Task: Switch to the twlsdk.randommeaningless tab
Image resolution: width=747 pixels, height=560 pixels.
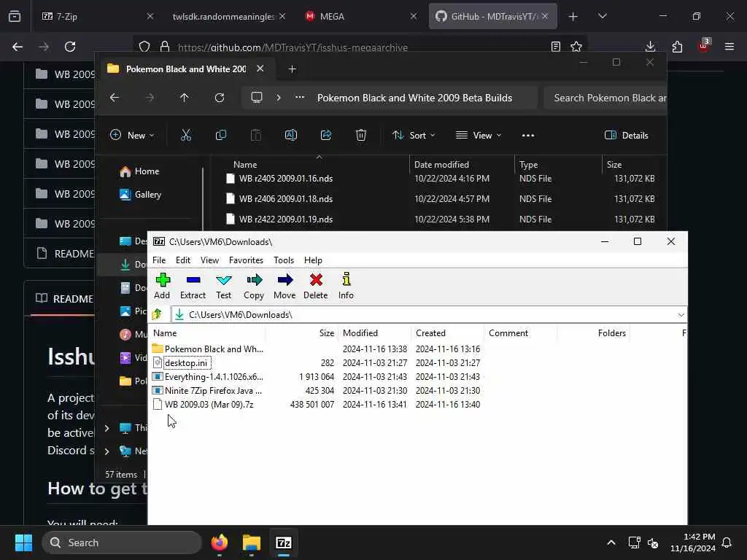Action: pyautogui.click(x=228, y=16)
